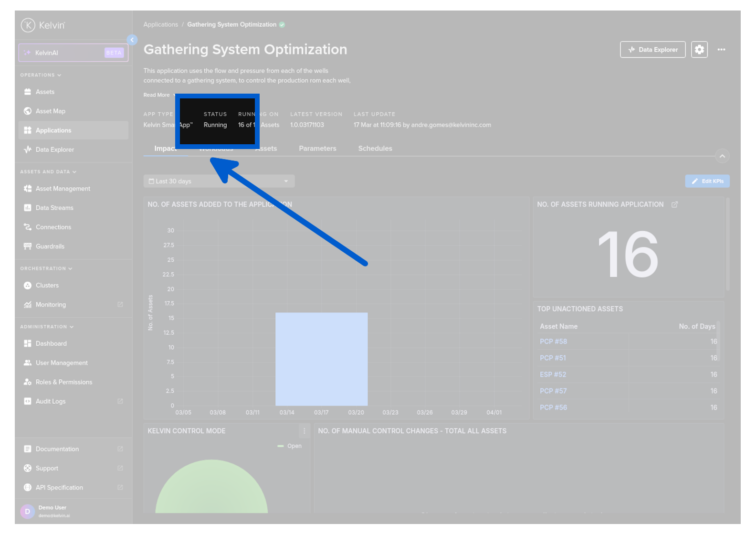The width and height of the screenshot is (756, 535).
Task: Click the Data Explorer button
Action: 652,50
